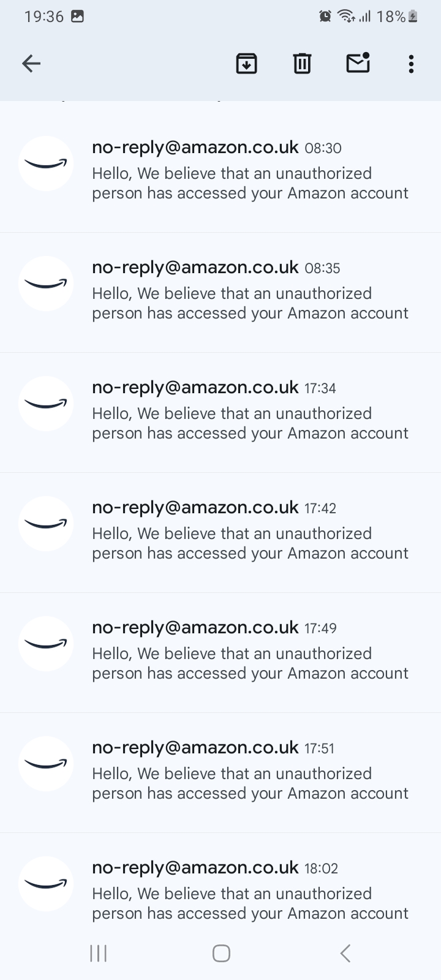Delete the conversation using the trash icon
Image resolution: width=441 pixels, height=980 pixels.
pyautogui.click(x=302, y=63)
